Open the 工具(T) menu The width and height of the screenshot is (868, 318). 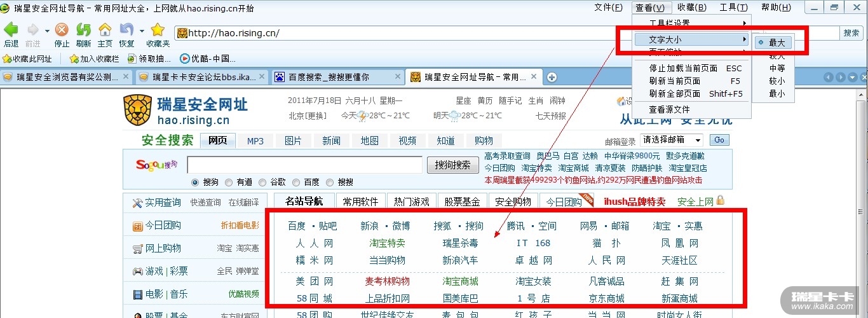point(733,8)
